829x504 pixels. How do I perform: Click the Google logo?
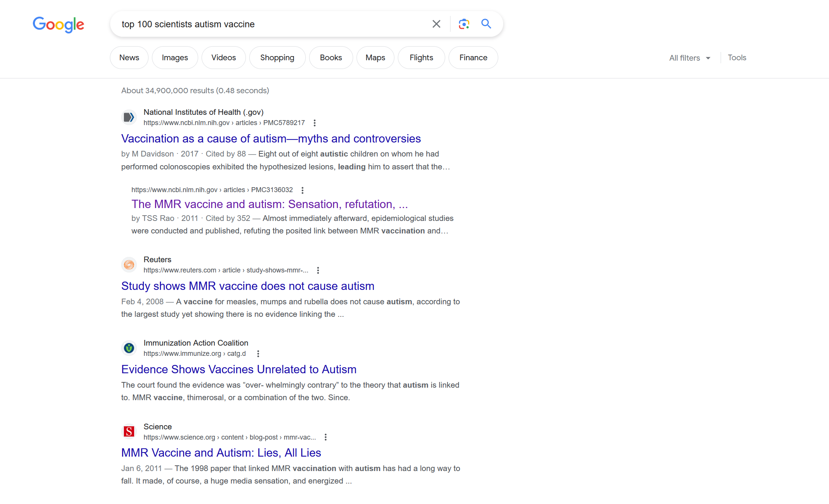pos(58,25)
